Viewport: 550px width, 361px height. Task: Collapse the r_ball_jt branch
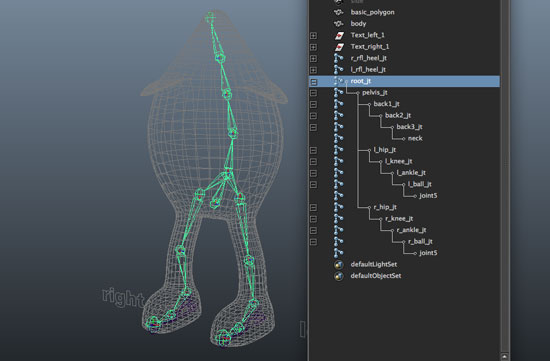click(313, 242)
